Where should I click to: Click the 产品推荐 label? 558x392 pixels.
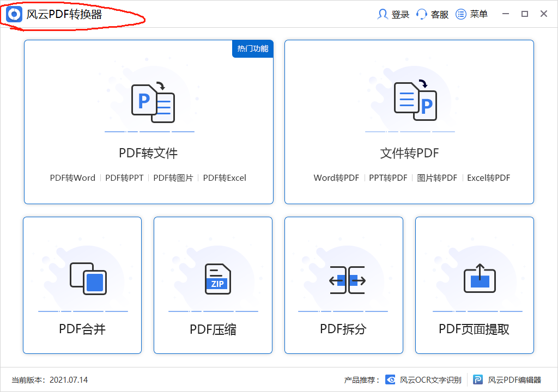click(362, 380)
